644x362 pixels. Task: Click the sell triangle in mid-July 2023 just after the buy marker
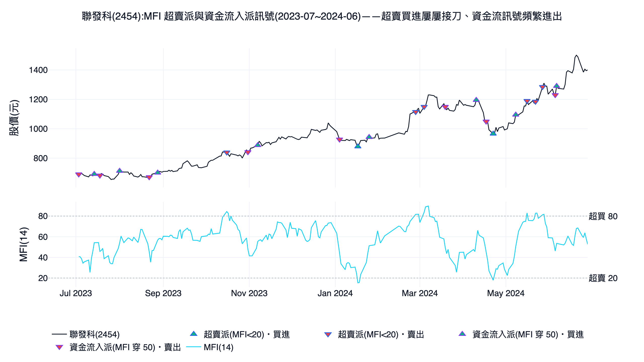click(x=100, y=176)
